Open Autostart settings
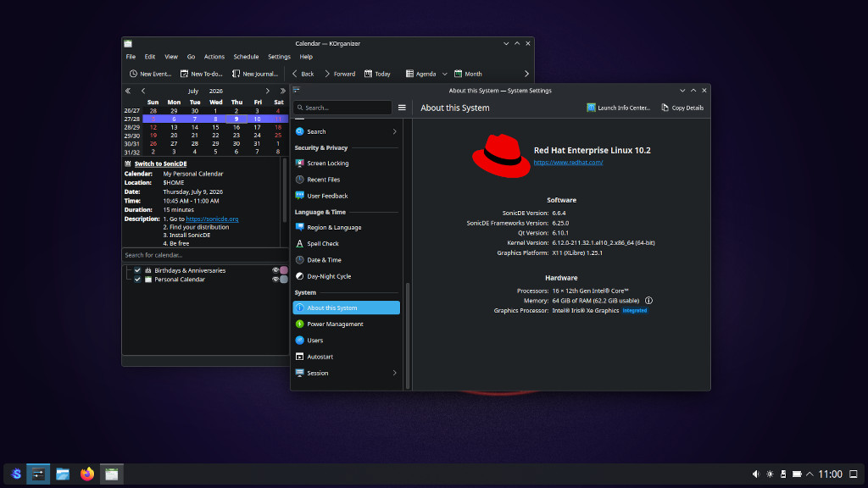The image size is (868, 488). pyautogui.click(x=346, y=357)
